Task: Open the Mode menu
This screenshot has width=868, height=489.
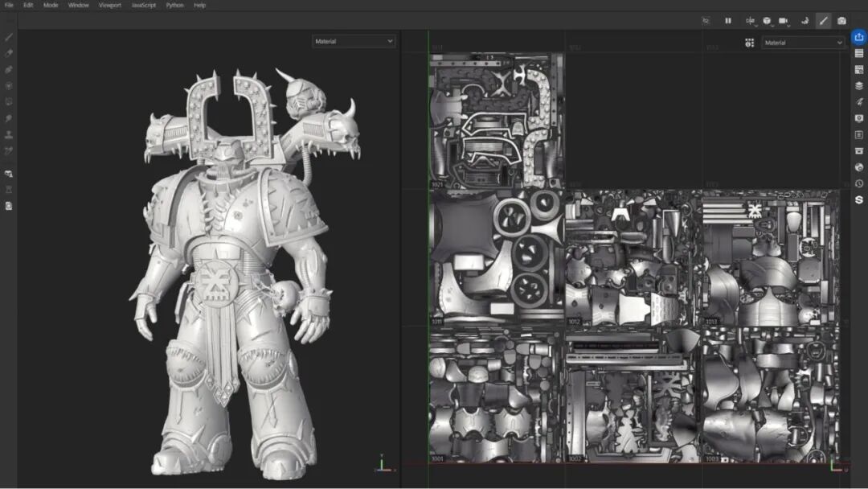Action: tap(51, 5)
